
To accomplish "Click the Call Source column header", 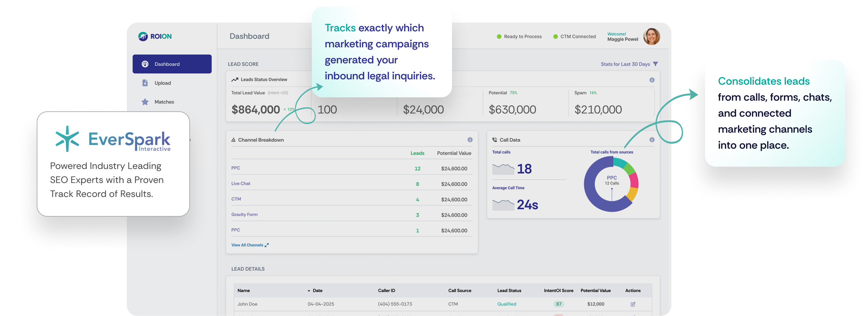I will [x=460, y=290].
